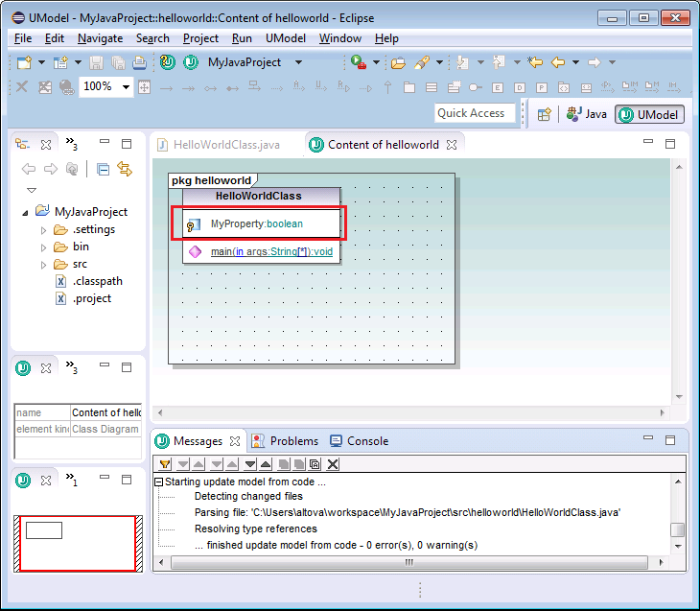The width and height of the screenshot is (700, 611).
Task: Switch to the HelloWorldClass.java tab
Action: click(x=226, y=145)
